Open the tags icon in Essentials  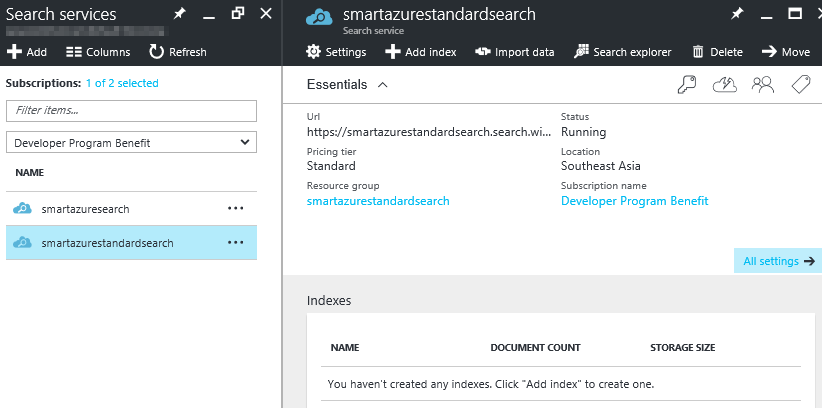click(801, 84)
